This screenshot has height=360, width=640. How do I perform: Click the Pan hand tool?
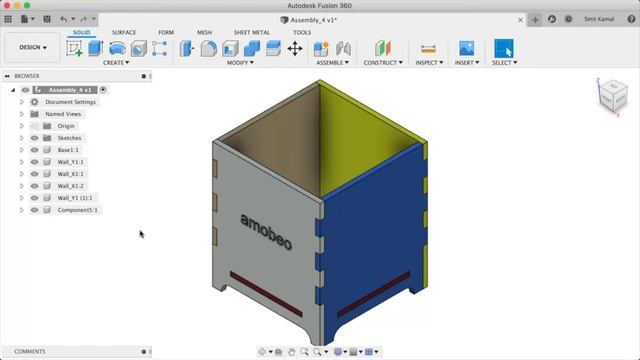291,351
